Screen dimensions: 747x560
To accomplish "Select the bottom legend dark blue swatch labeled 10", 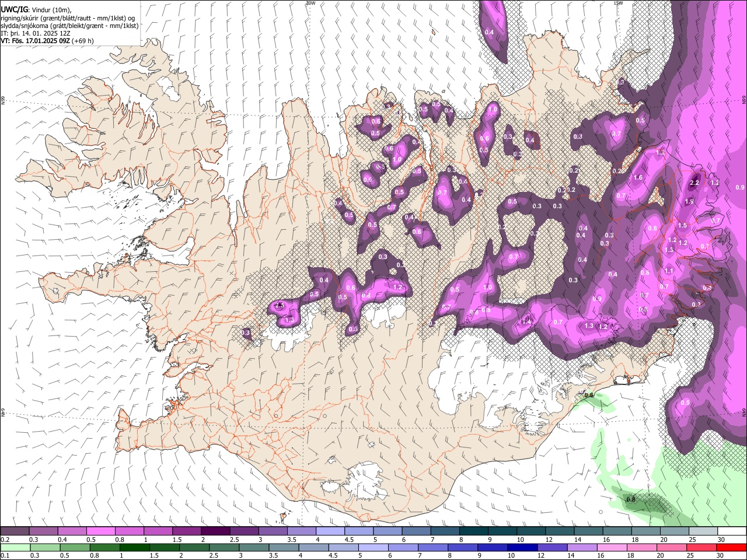I will coord(522,547).
